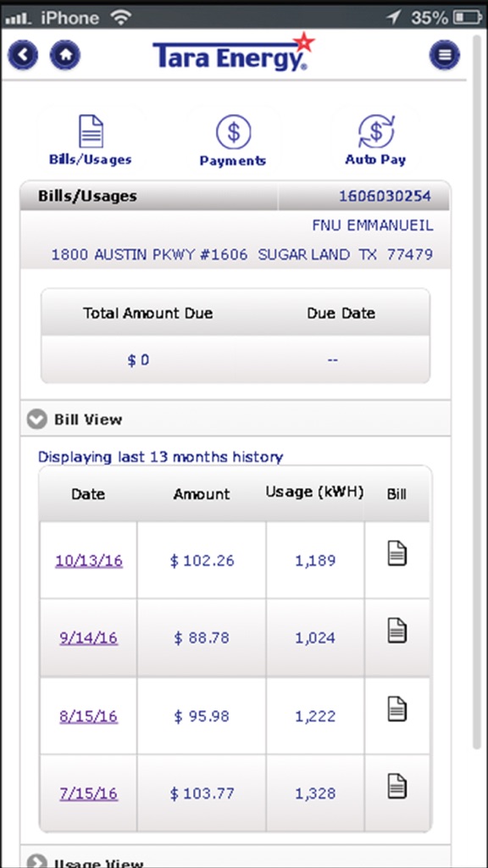The height and width of the screenshot is (868, 488).
Task: Tap the Wi-Fi status icon
Action: click(x=120, y=18)
